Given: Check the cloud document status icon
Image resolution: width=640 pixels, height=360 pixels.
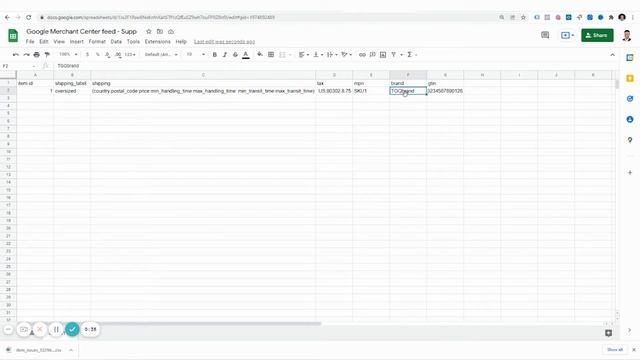Looking at the screenshot, I should tap(171, 31).
